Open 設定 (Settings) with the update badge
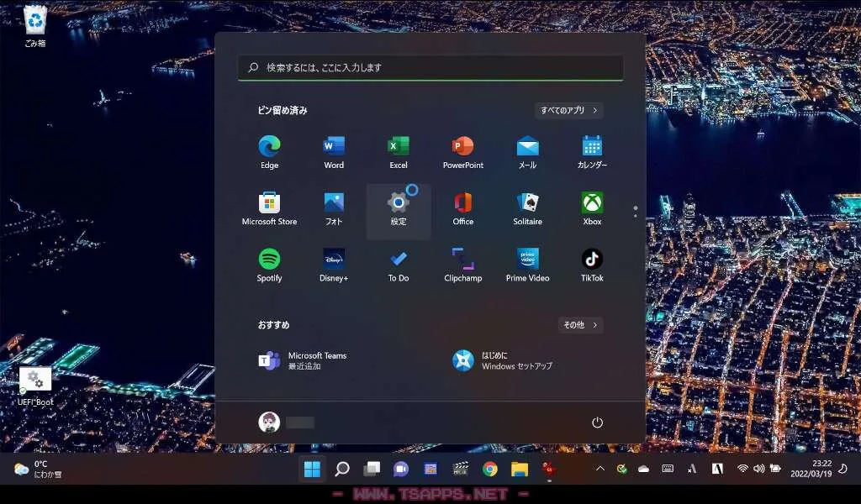This screenshot has width=861, height=504. point(398,207)
